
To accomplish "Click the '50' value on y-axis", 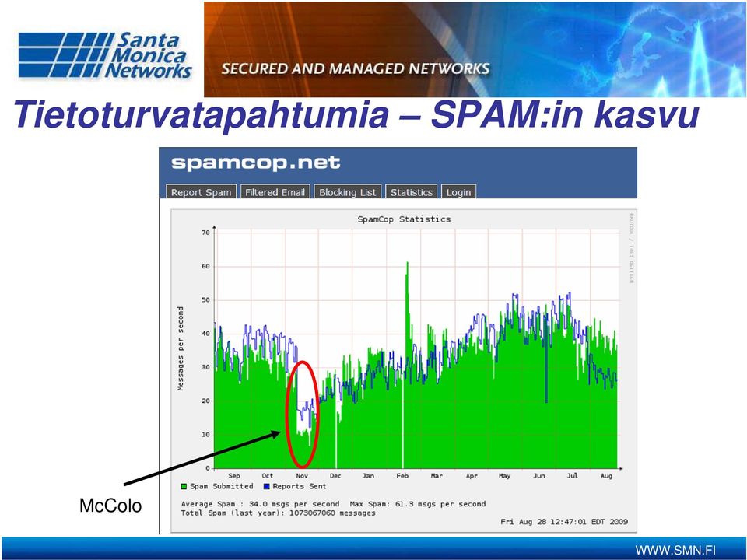I will pyautogui.click(x=205, y=300).
